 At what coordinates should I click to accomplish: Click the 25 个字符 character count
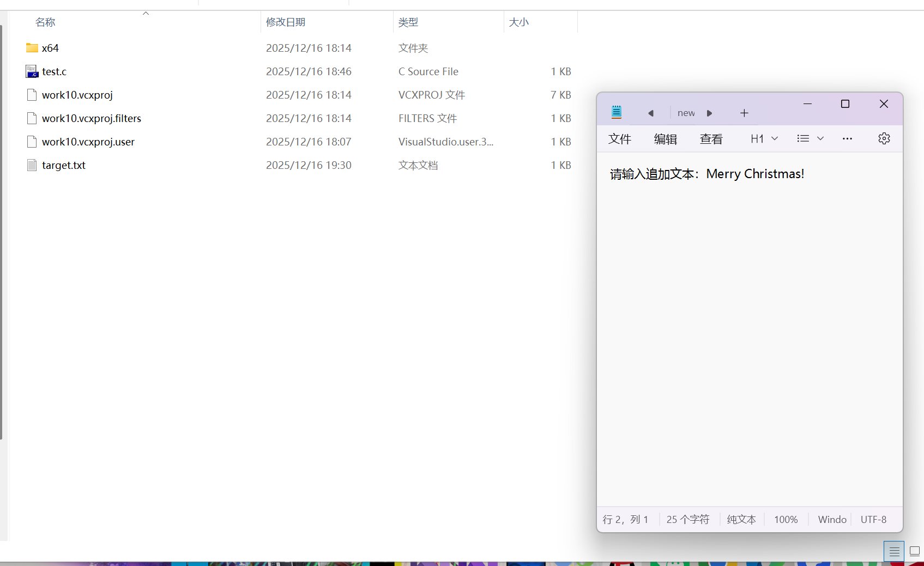pos(688,520)
